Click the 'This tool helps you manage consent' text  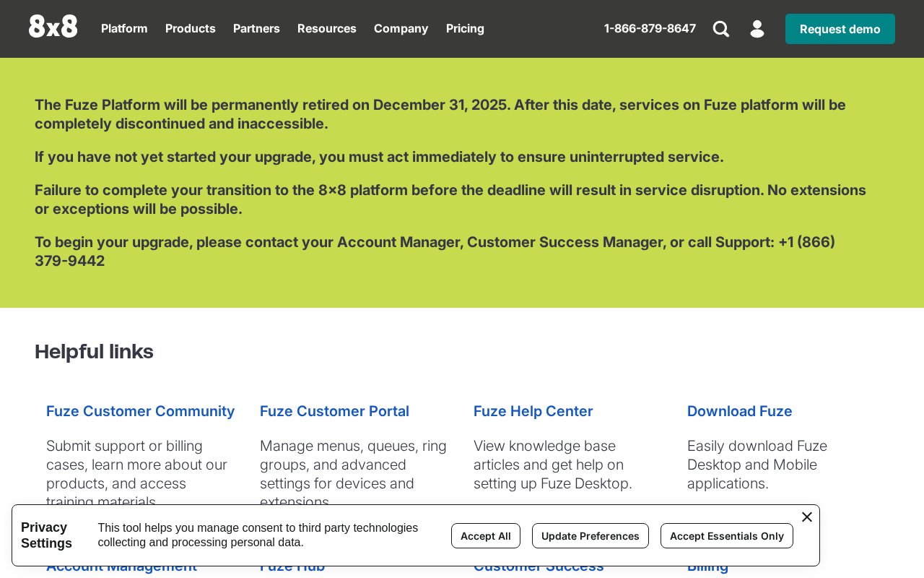(258, 535)
